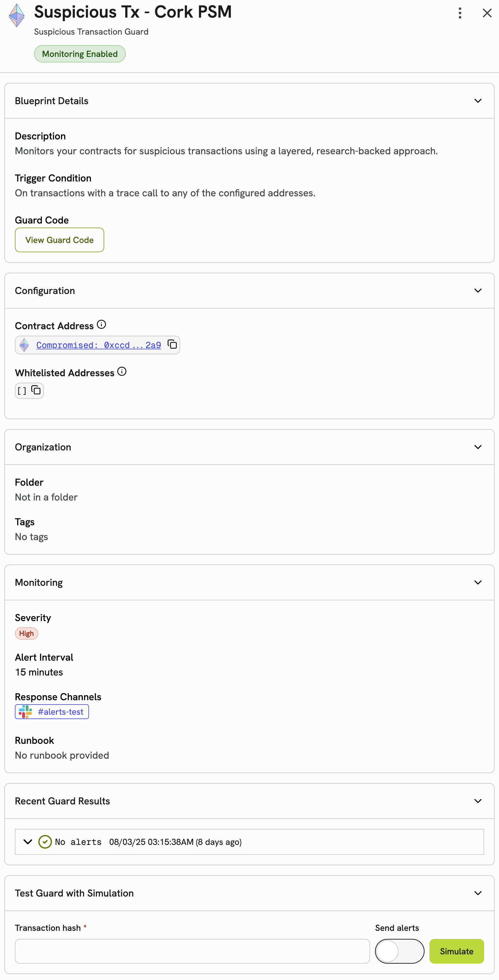Screen dimensions: 499x980
Task: Click the Ethereum logo beside the title
Action: [17, 15]
